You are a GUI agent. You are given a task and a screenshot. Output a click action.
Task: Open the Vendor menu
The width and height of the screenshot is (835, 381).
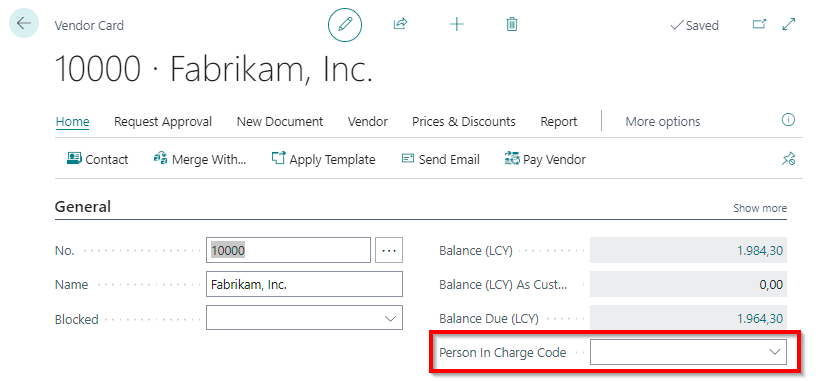(367, 121)
